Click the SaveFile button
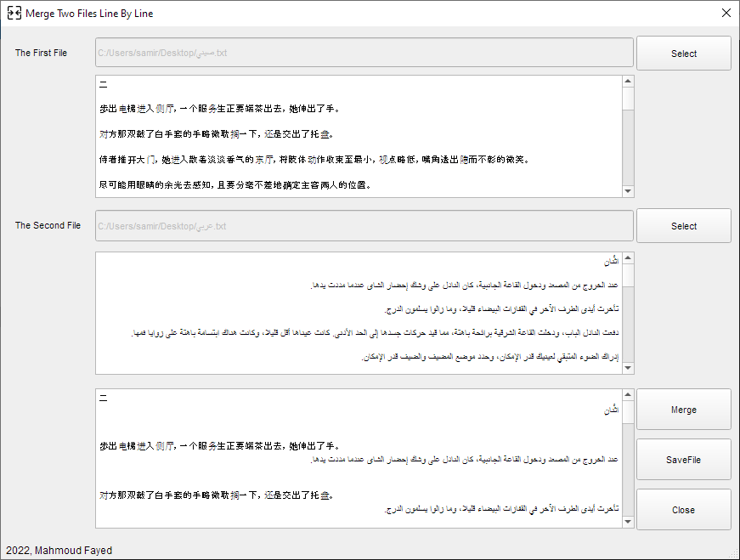 tap(683, 460)
